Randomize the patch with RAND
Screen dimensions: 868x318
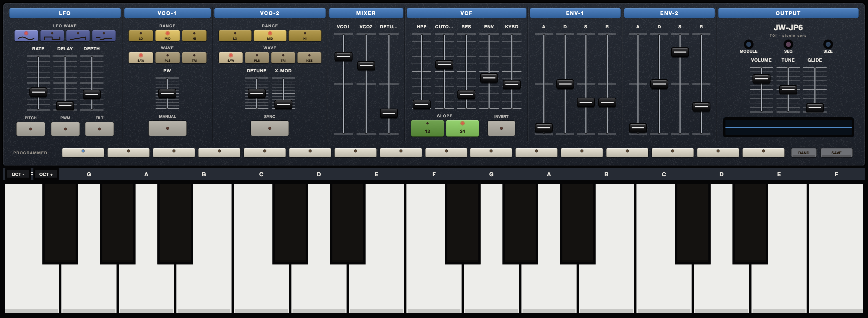[x=804, y=153]
